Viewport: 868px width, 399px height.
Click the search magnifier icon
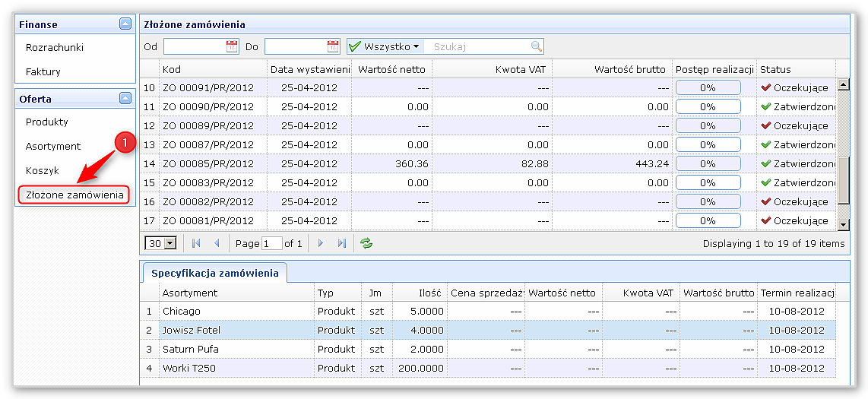pos(537,47)
